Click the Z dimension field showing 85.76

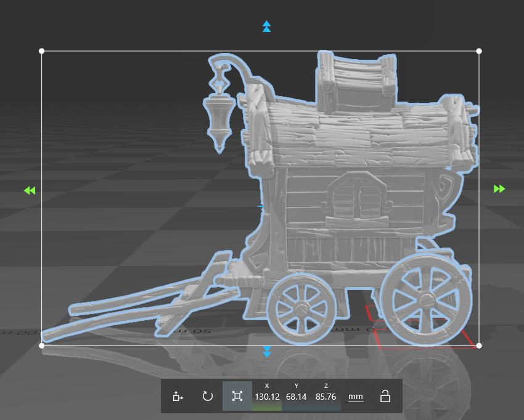click(325, 397)
